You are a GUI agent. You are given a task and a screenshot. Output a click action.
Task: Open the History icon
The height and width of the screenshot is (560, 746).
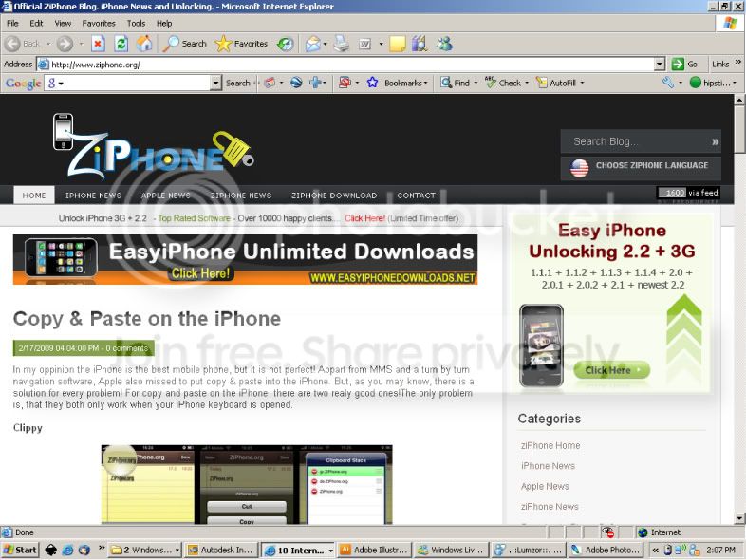click(286, 44)
